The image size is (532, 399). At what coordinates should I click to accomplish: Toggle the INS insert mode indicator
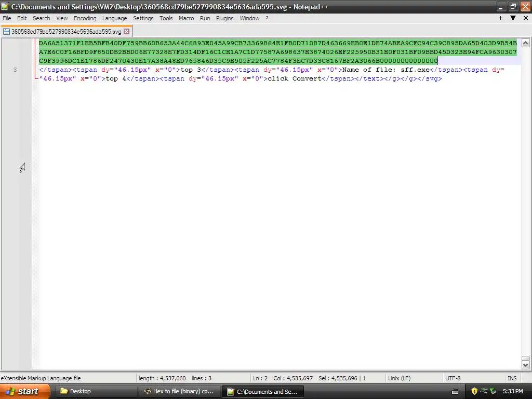pyautogui.click(x=512, y=378)
